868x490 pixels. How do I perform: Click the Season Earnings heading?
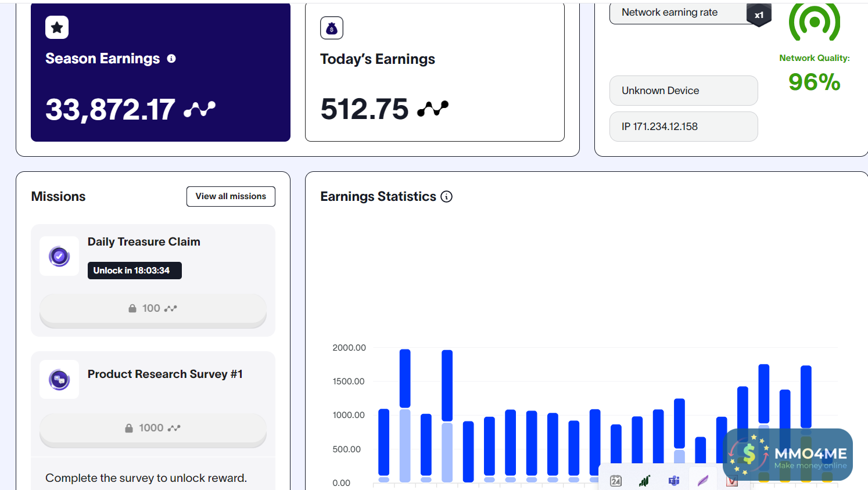pyautogui.click(x=102, y=59)
